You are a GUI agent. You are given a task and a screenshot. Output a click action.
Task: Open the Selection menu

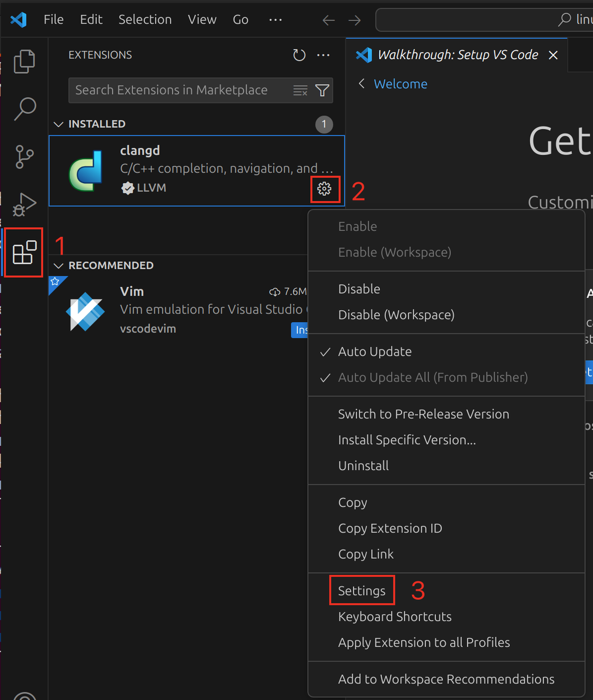point(145,20)
